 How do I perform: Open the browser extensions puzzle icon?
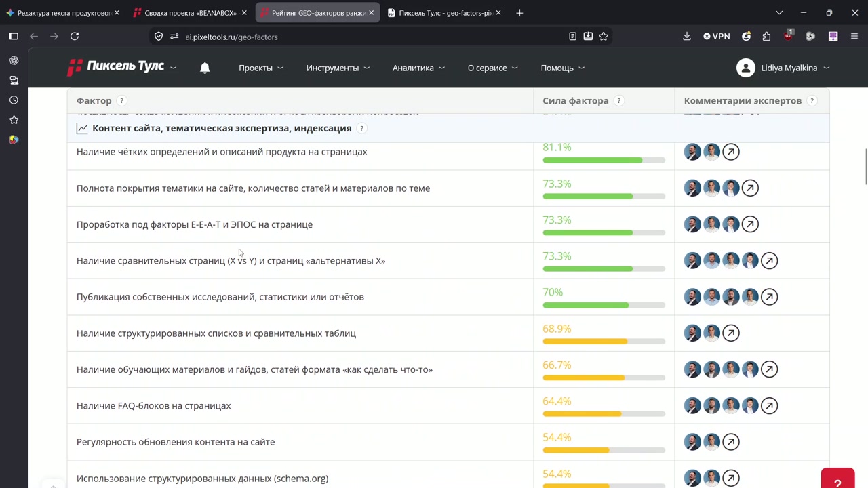(766, 37)
